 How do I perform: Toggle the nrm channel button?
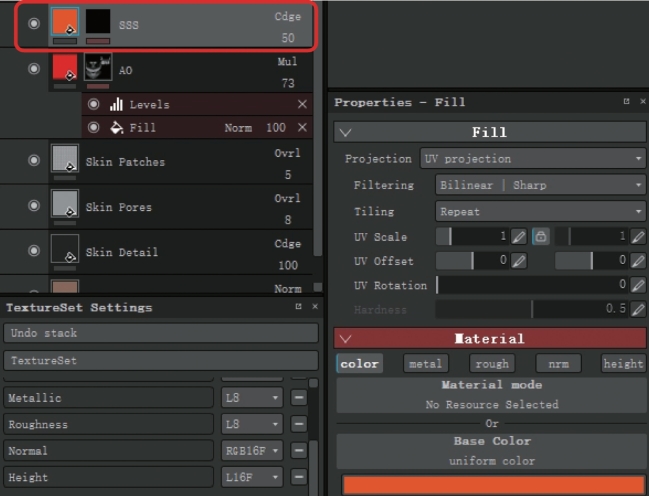(x=558, y=364)
